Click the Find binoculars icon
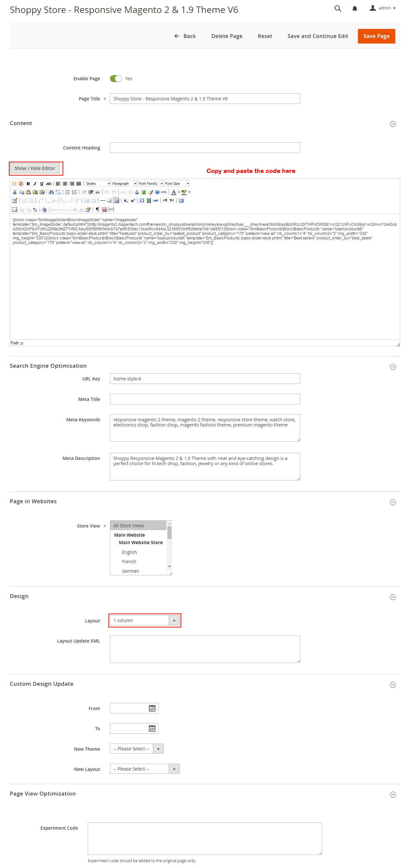The image size is (409, 868). coord(51,192)
